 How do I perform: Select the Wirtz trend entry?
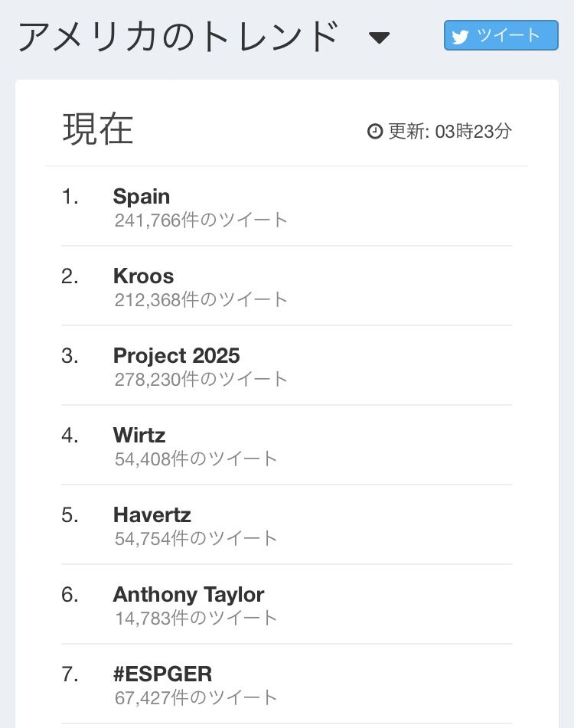coord(139,435)
